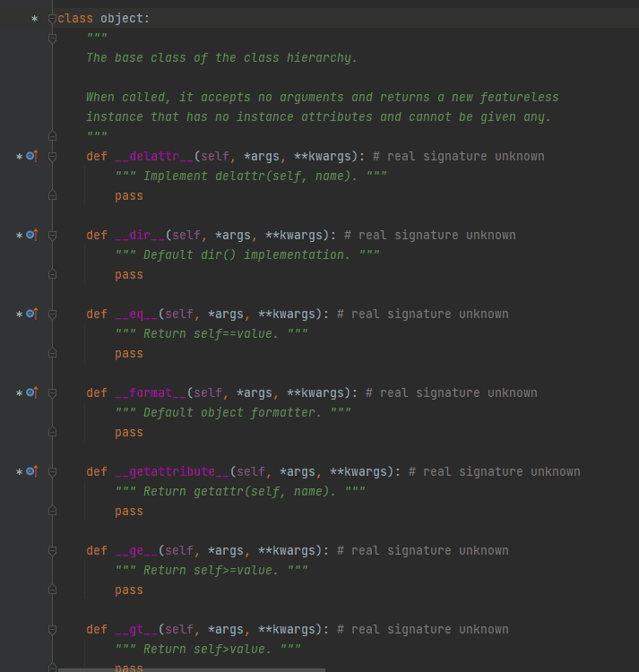Click the override gutter icon beside __dir__
This screenshot has width=639, height=672.
pos(32,235)
